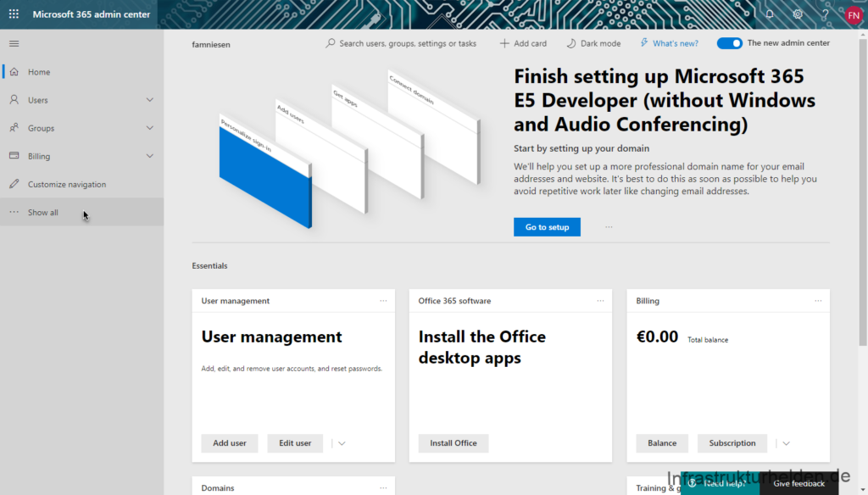Select Home in the navigation
868x495 pixels.
(82, 72)
